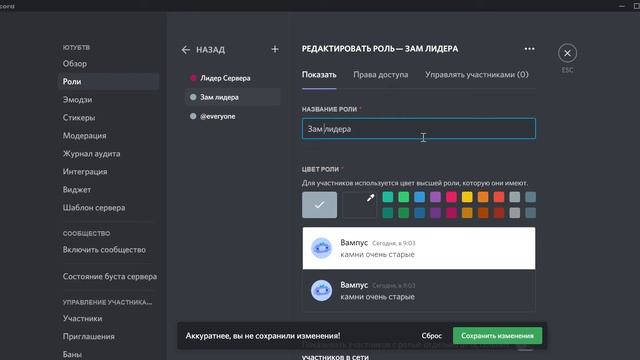Select the Зам лидера role
This screenshot has height=360, width=640.
[x=233, y=97]
